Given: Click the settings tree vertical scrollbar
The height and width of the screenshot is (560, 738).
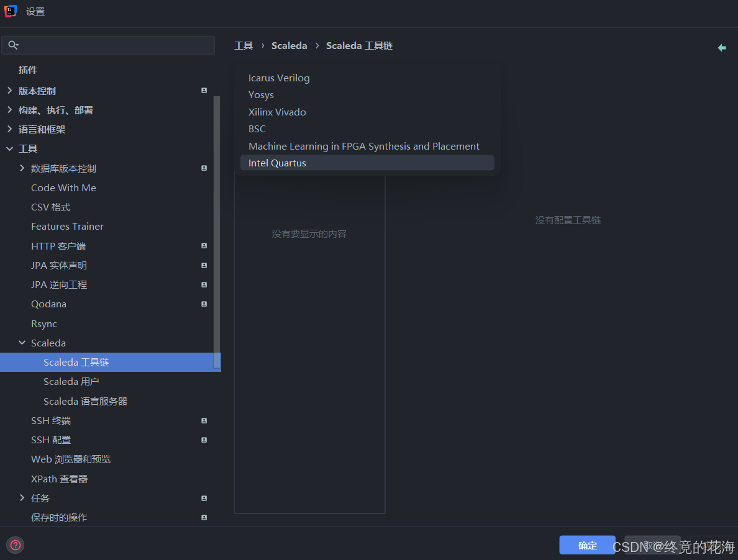Looking at the screenshot, I should pyautogui.click(x=217, y=233).
